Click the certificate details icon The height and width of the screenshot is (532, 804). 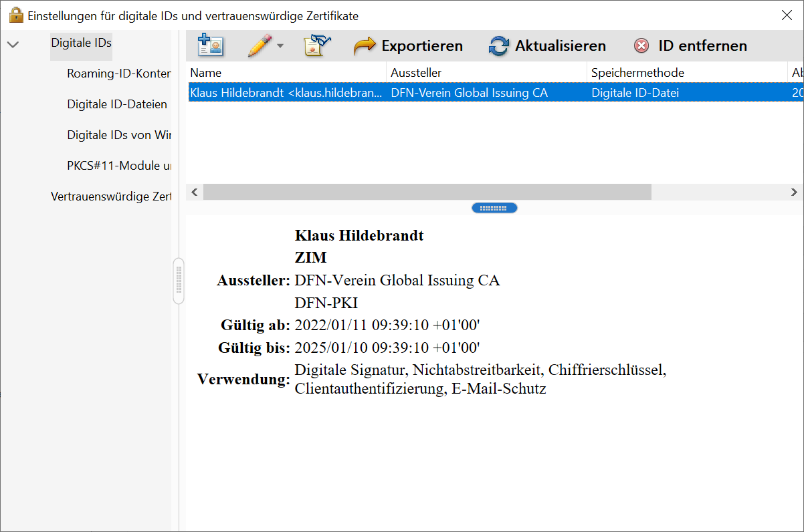pos(317,45)
